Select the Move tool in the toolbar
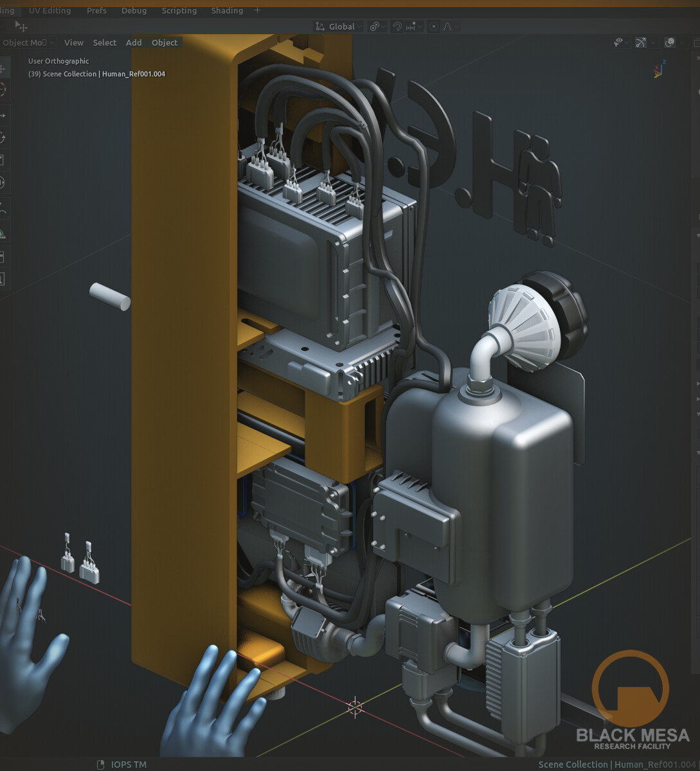Image resolution: width=700 pixels, height=771 pixels. click(x=6, y=114)
